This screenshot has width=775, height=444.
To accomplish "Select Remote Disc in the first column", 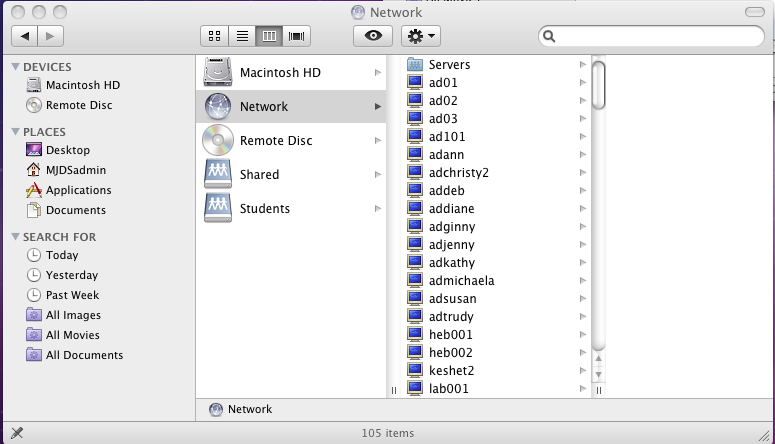I will 291,140.
